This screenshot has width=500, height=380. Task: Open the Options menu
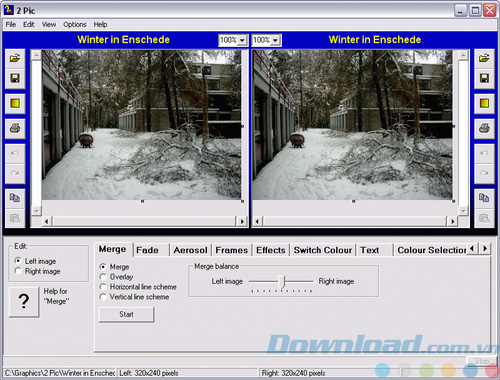pos(75,24)
